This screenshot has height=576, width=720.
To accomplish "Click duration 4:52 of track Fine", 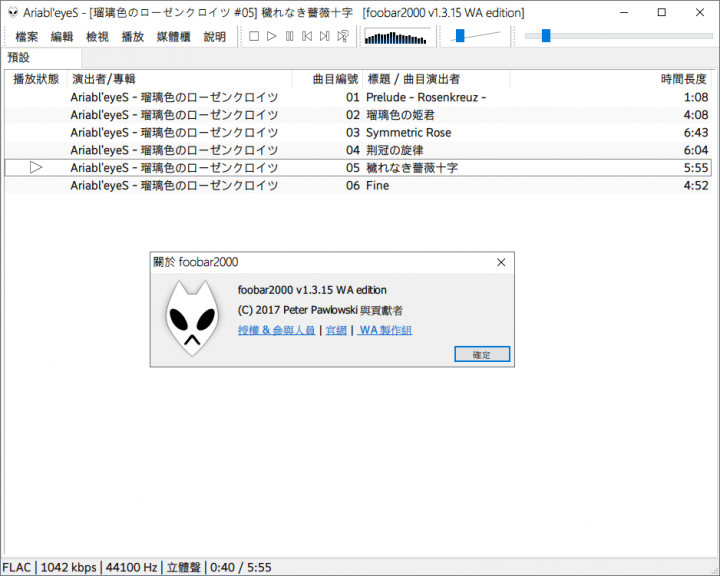I will pos(696,186).
